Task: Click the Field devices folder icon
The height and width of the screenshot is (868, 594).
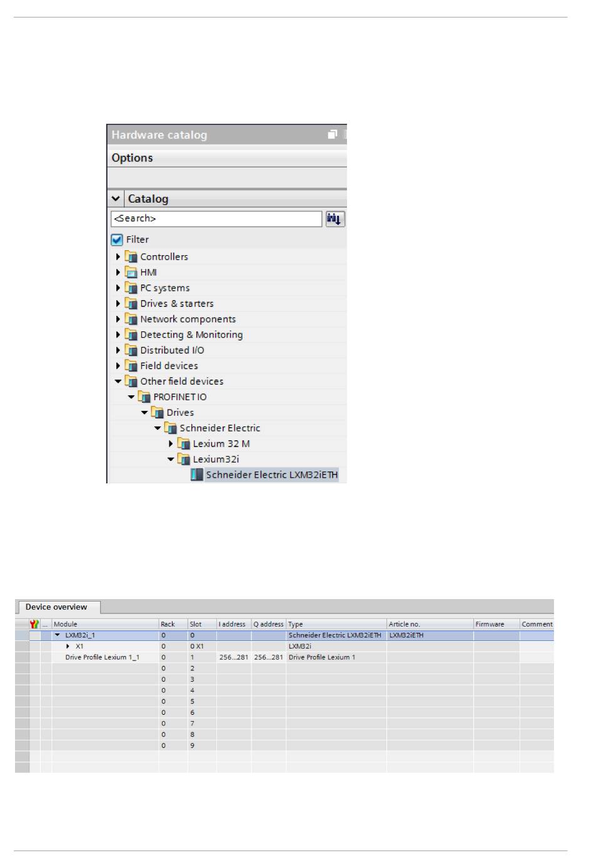Action: pos(131,366)
